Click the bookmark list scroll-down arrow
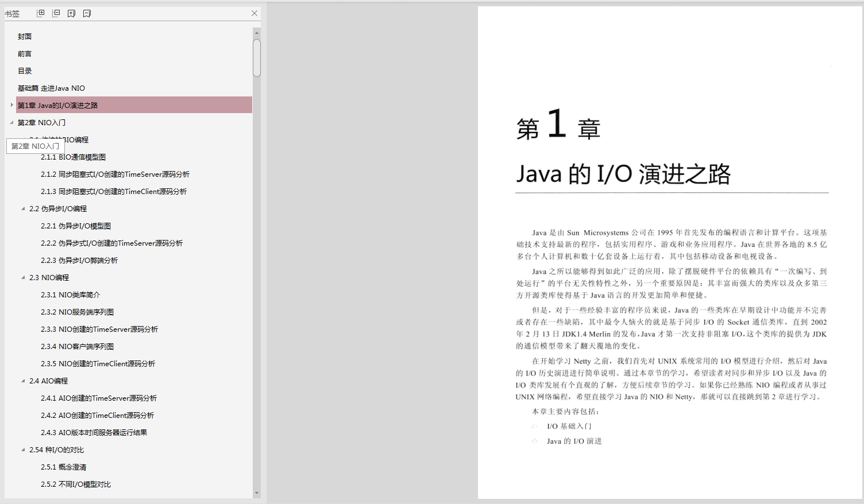 pyautogui.click(x=257, y=493)
